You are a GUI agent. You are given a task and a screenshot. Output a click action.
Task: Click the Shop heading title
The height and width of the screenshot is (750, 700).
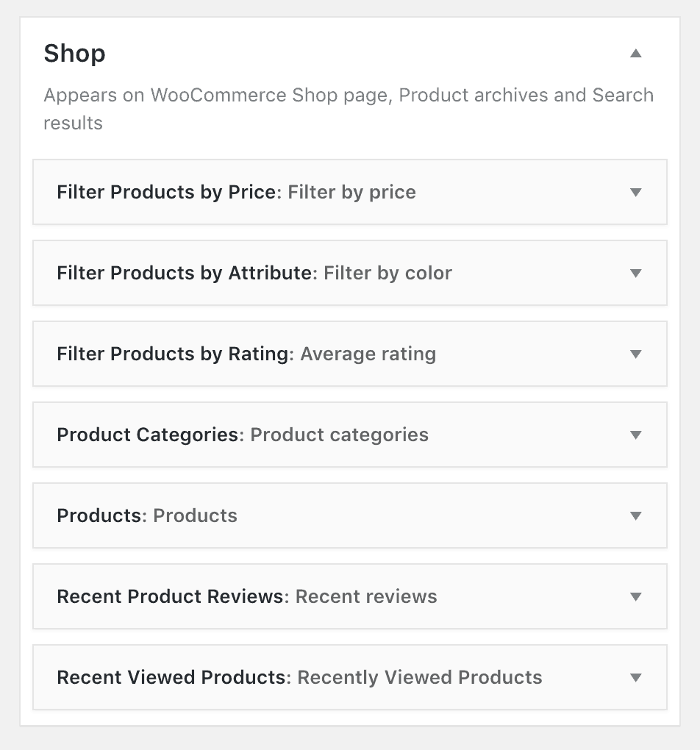pyautogui.click(x=75, y=53)
